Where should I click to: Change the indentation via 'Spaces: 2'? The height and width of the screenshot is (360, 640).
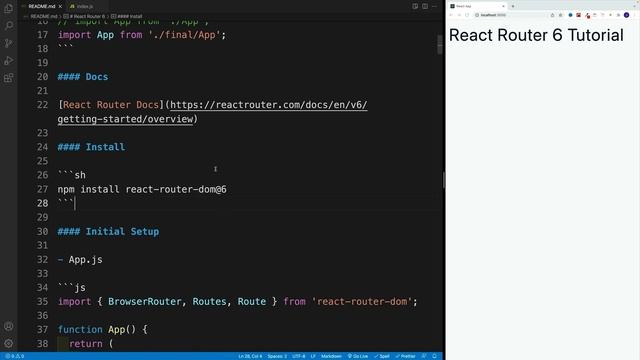point(277,356)
